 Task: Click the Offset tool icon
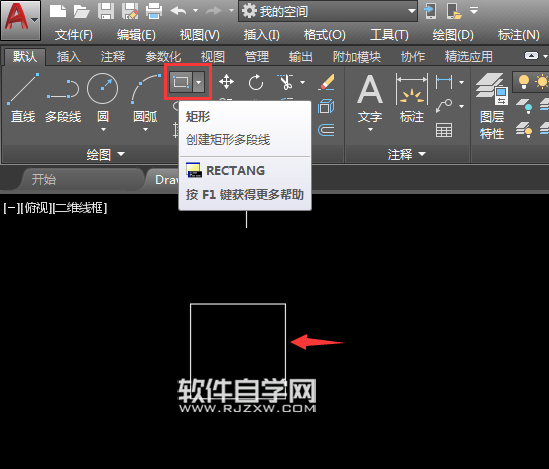click(x=326, y=130)
